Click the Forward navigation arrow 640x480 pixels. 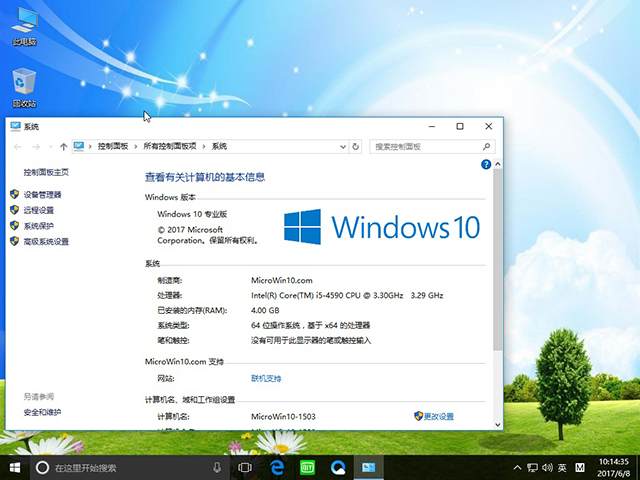(36, 147)
